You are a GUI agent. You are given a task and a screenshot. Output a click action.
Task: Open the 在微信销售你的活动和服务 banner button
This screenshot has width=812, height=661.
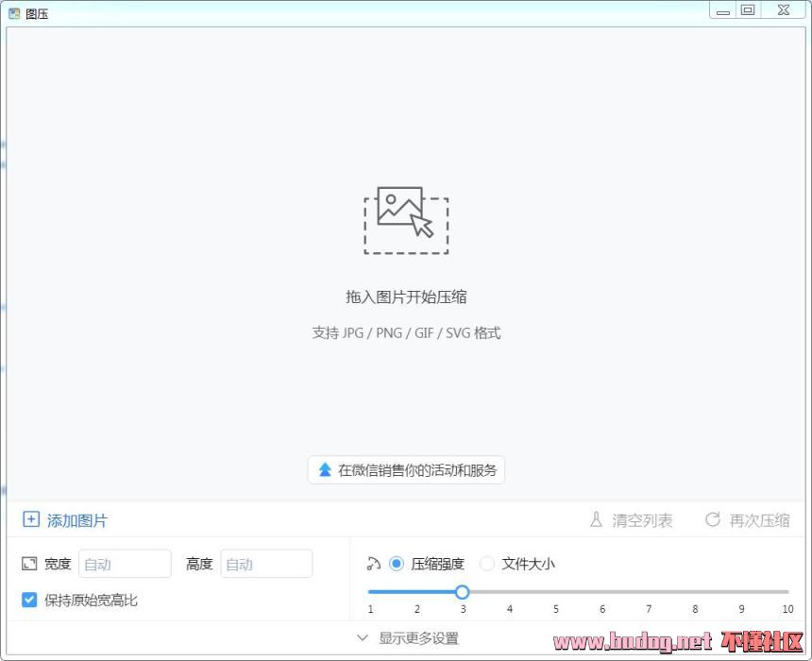406,469
